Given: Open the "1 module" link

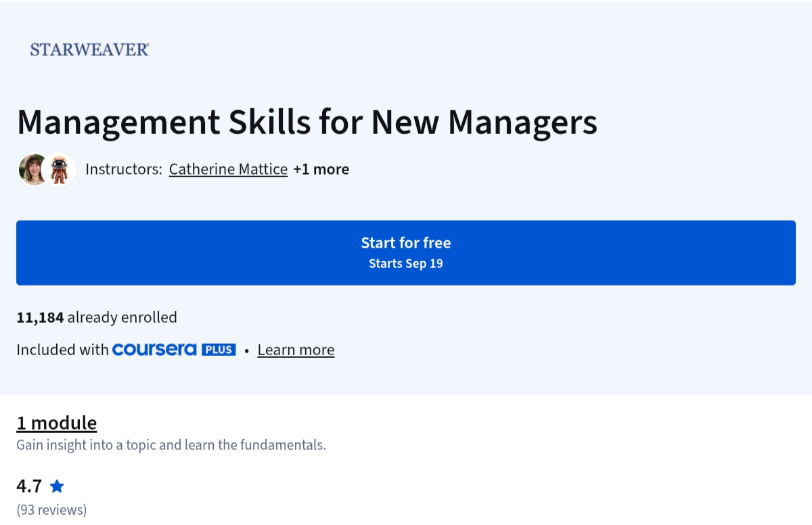Looking at the screenshot, I should pyautogui.click(x=57, y=423).
